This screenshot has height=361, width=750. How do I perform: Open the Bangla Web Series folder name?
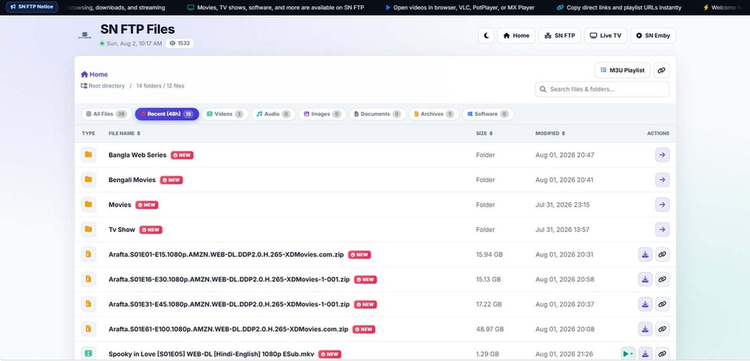[137, 155]
